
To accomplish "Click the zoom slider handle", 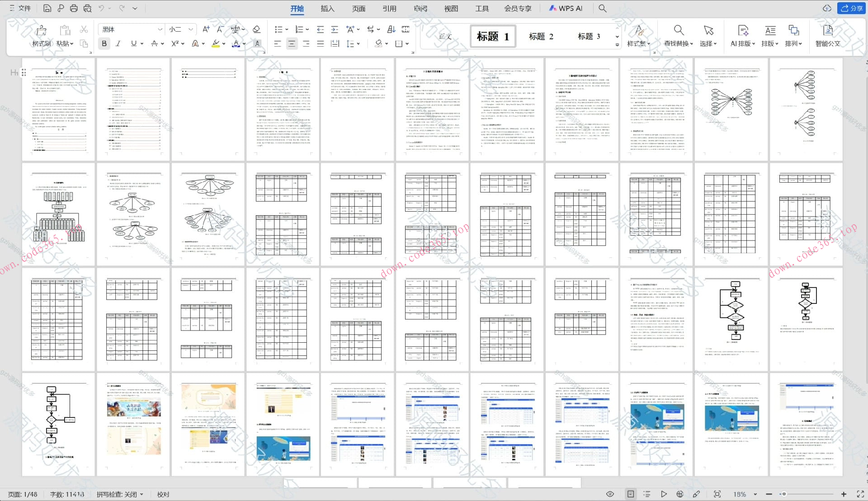I will click(784, 494).
